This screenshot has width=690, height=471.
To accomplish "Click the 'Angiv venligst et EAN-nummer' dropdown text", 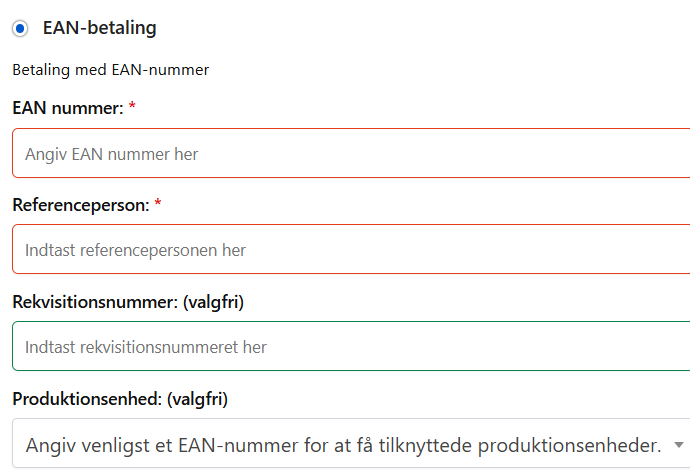I will pyautogui.click(x=343, y=444).
